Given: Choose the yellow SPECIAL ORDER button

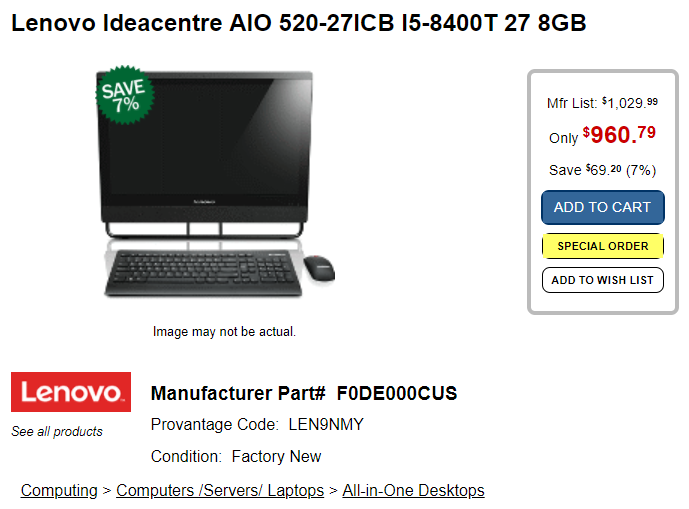Looking at the screenshot, I should pos(602,246).
